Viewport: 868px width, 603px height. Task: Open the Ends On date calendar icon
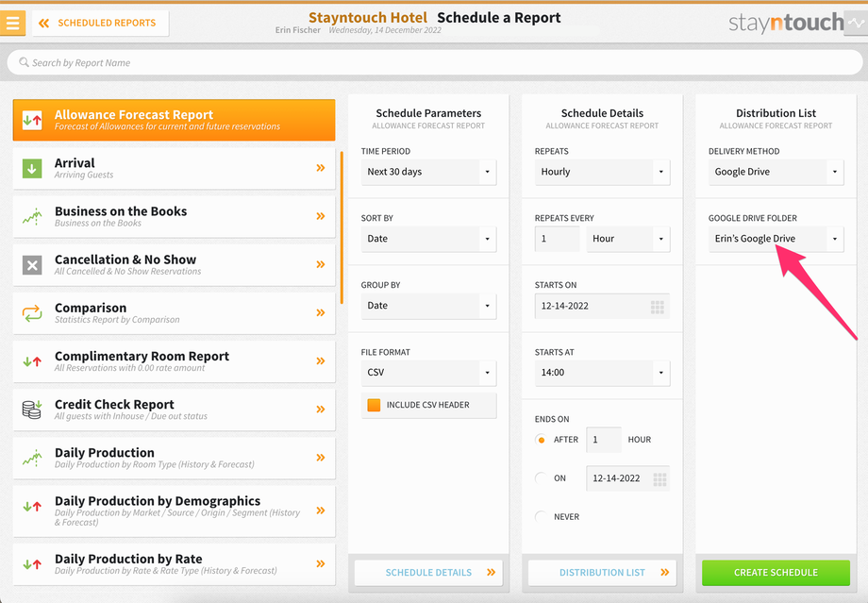(659, 479)
